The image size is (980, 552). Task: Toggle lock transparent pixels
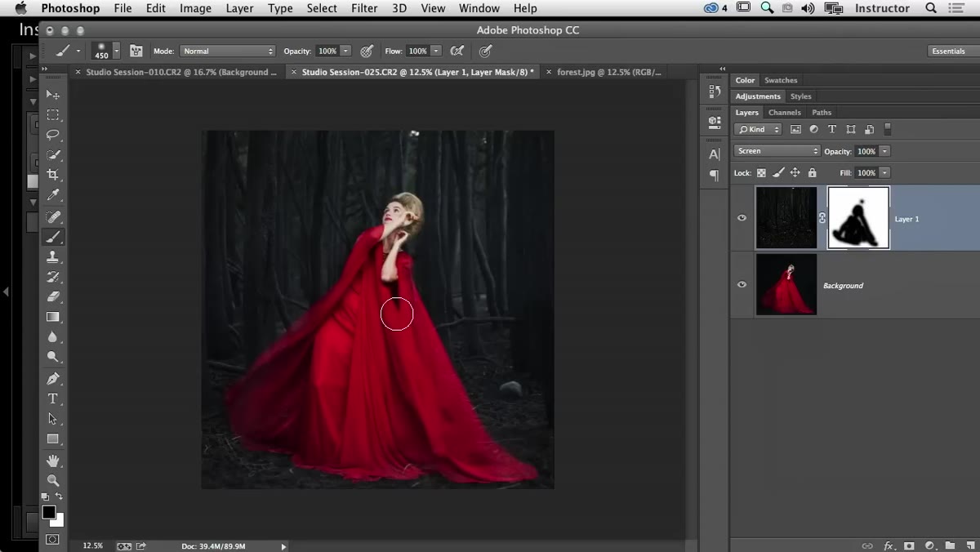[762, 173]
